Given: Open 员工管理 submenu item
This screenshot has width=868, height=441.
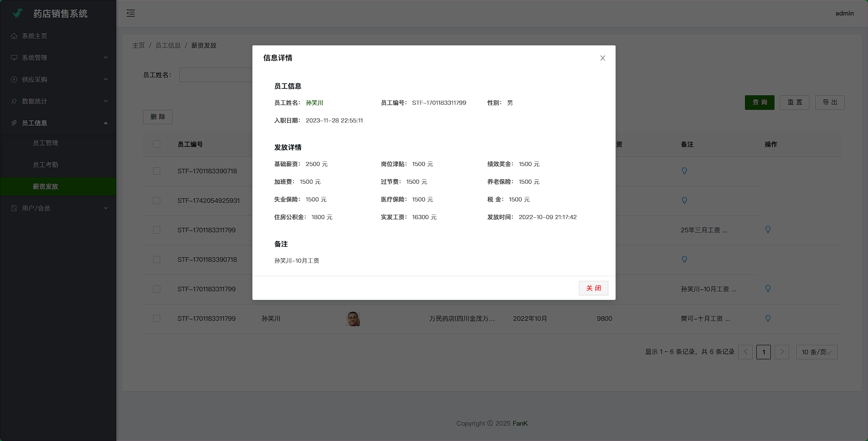Looking at the screenshot, I should (45, 143).
